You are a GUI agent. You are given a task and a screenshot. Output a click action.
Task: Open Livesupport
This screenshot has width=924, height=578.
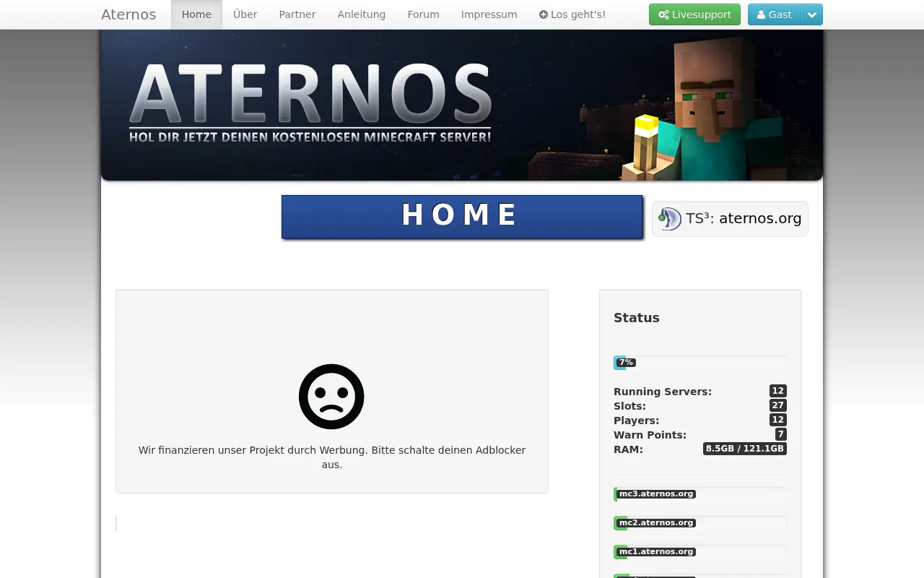(694, 14)
